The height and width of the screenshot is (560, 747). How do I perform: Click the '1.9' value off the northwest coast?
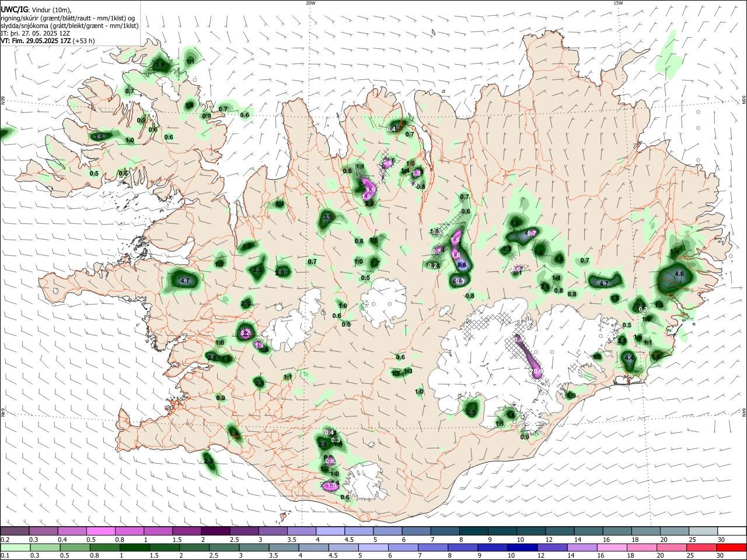[x=160, y=65]
